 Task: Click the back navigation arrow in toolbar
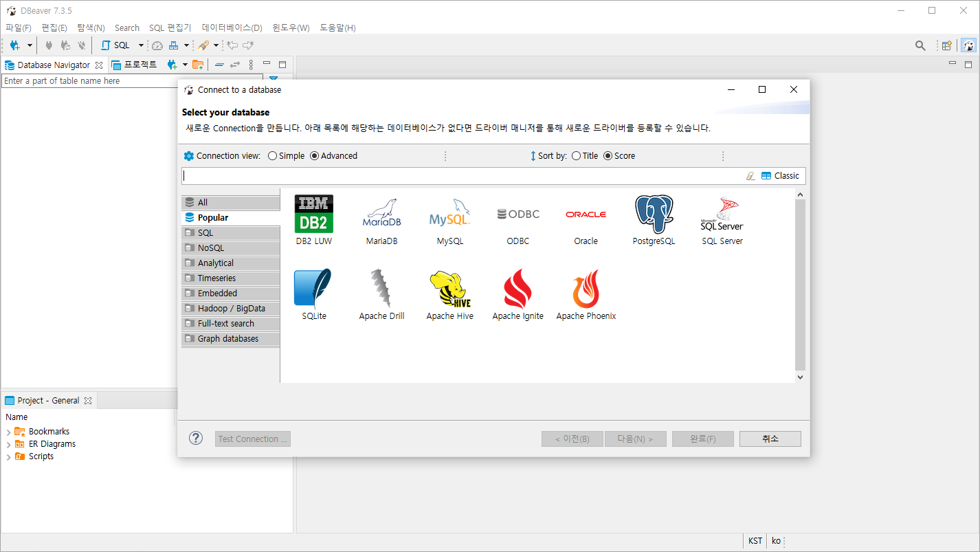tap(232, 45)
